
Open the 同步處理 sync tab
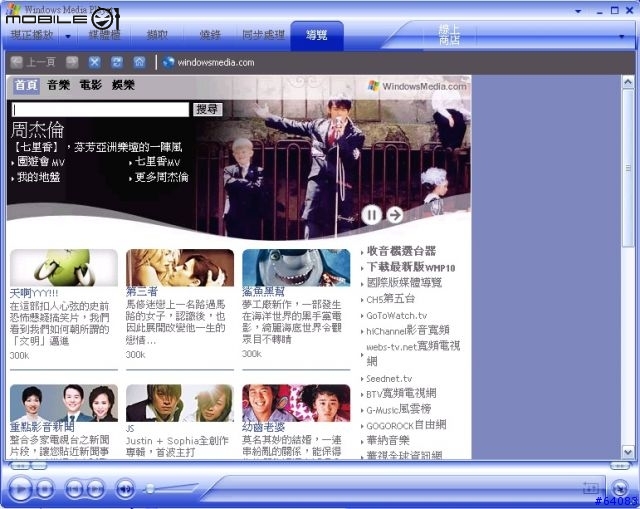point(263,35)
